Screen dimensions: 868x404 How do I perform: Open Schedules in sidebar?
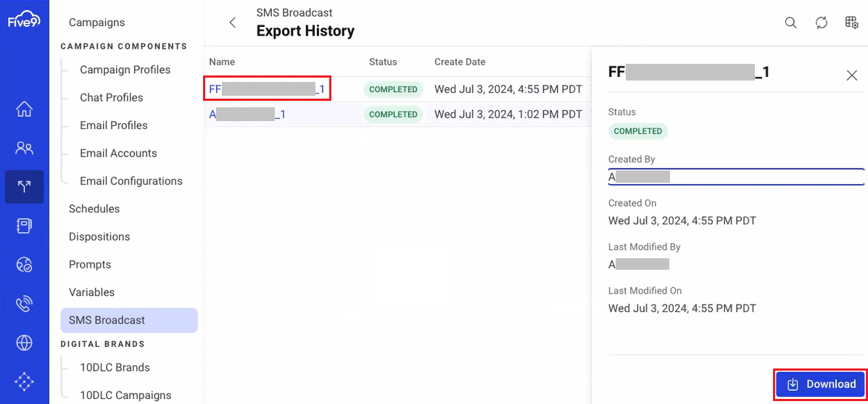click(94, 209)
